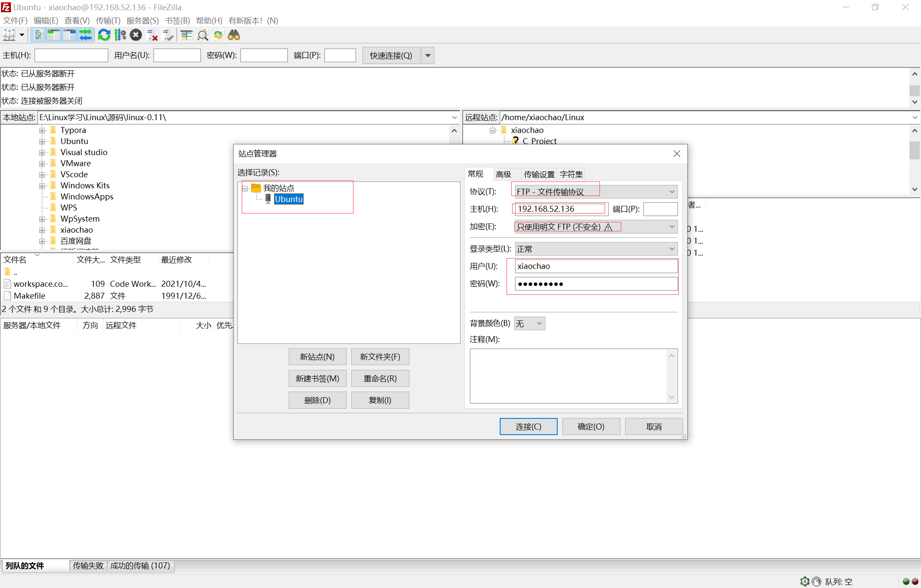Image resolution: width=921 pixels, height=588 pixels.
Task: Open the 书签(B) menu
Action: (177, 20)
